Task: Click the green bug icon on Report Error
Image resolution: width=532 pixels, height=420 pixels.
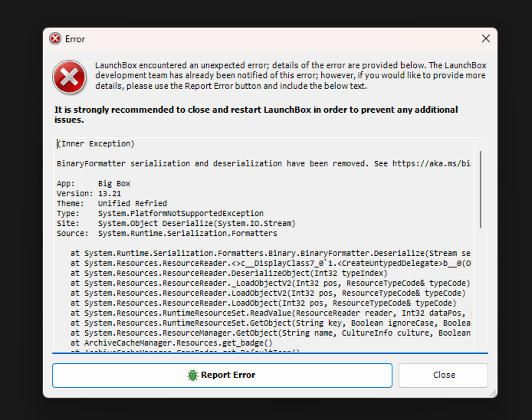Action: point(192,375)
